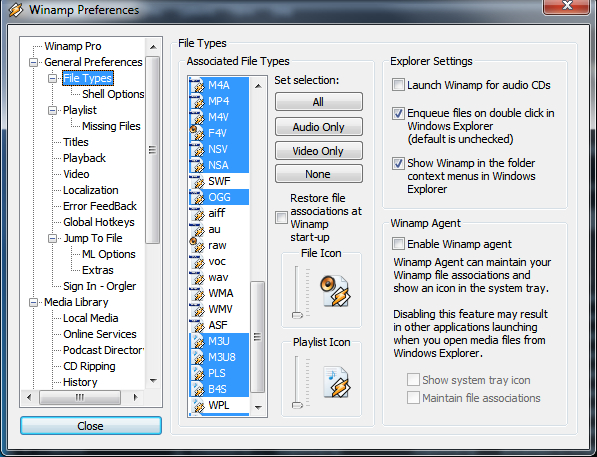597x457 pixels.
Task: Collapse the Playlist tree branch
Action: (x=53, y=110)
